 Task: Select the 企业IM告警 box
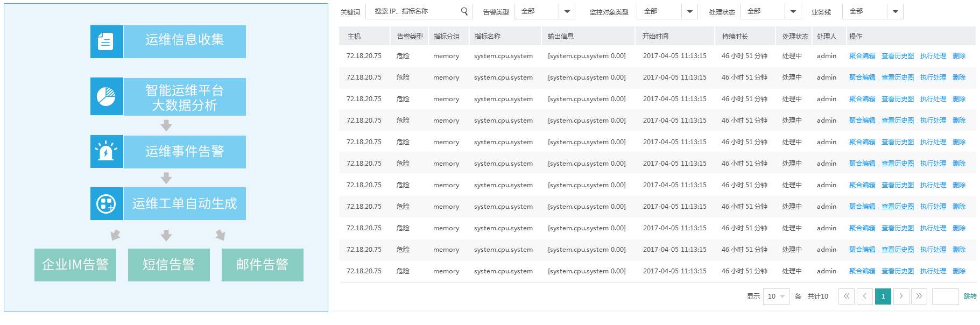pos(75,265)
